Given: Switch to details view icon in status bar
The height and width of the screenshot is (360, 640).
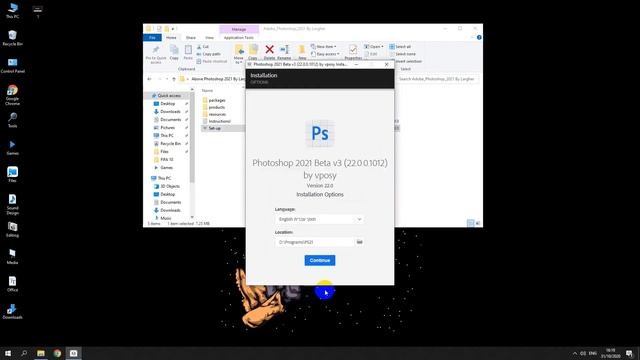Looking at the screenshot, I should tap(471, 223).
